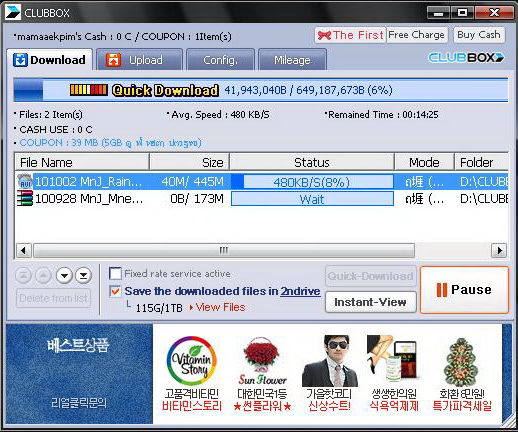
Task: Click the Remained Time 00:14:25 text
Action: [x=382, y=115]
